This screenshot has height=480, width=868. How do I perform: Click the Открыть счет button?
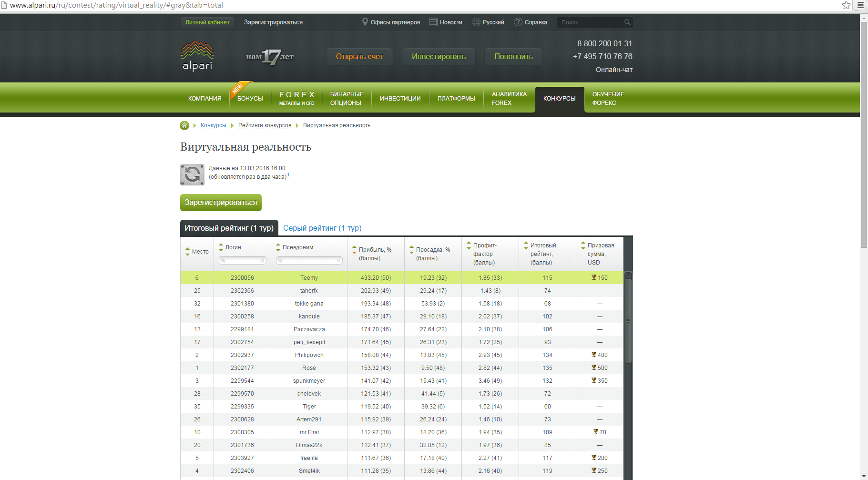click(359, 57)
